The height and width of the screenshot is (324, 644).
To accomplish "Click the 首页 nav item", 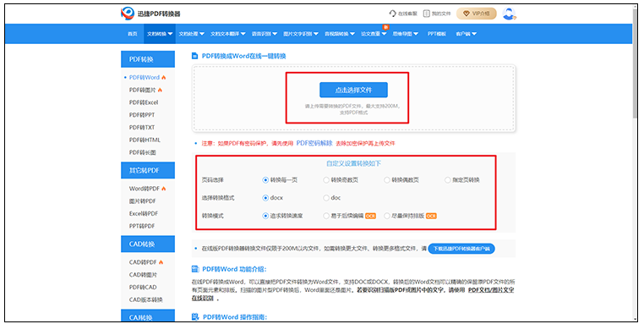I will pos(132,34).
